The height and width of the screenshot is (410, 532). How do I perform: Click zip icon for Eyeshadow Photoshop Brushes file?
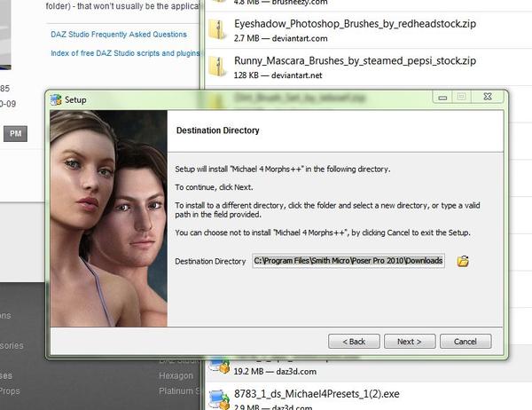click(217, 29)
